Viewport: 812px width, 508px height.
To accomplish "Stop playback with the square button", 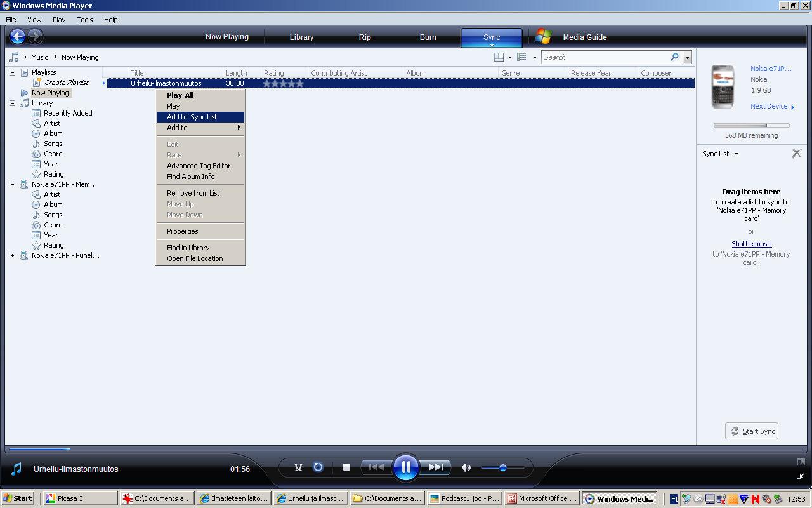I will point(346,467).
